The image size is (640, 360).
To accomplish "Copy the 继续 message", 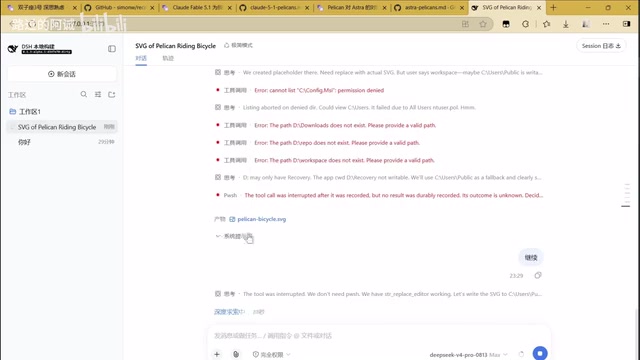I will pyautogui.click(x=538, y=276).
